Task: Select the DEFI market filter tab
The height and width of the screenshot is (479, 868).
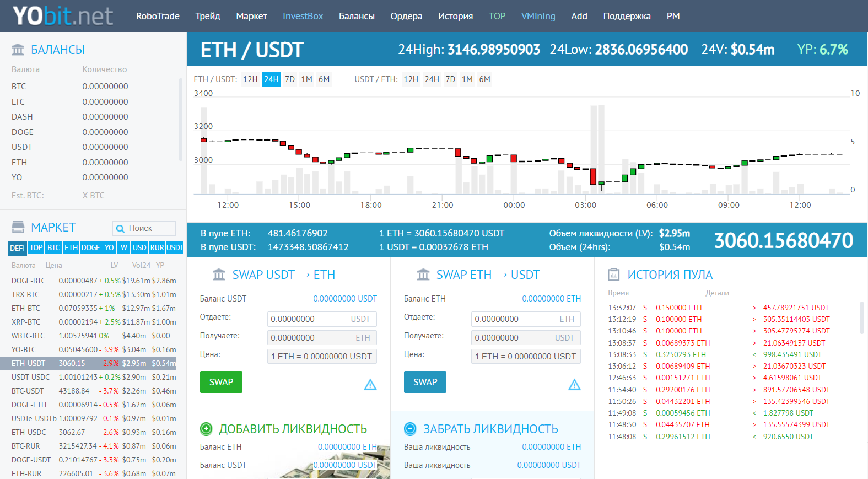Action: coord(18,248)
